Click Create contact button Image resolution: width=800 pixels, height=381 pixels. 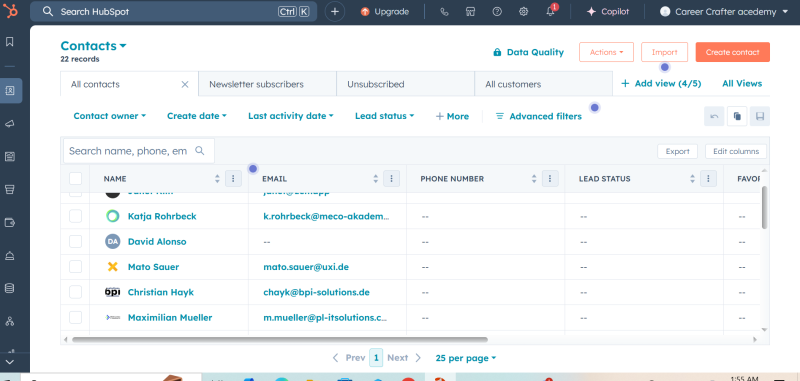[733, 52]
